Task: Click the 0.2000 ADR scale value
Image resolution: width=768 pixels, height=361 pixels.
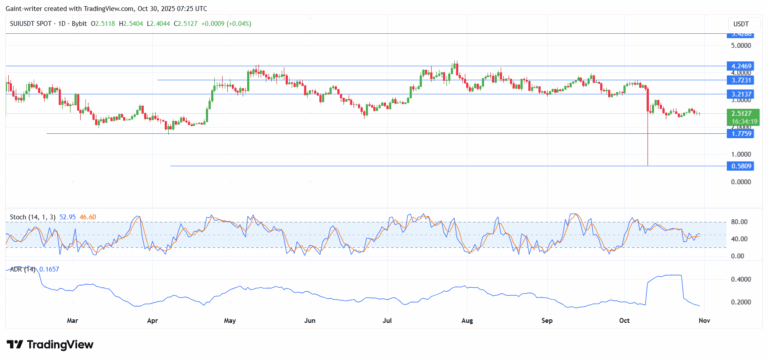Action: click(x=742, y=302)
